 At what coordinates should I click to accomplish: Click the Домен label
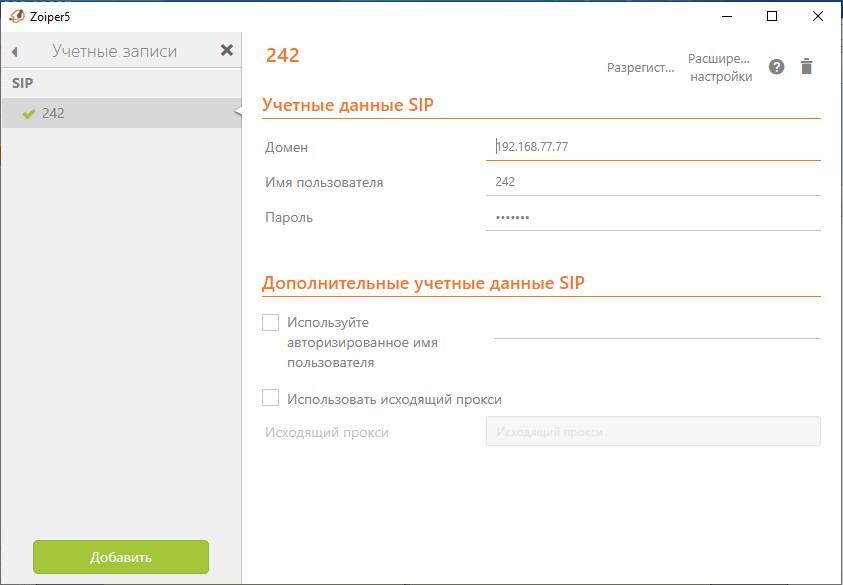click(287, 147)
